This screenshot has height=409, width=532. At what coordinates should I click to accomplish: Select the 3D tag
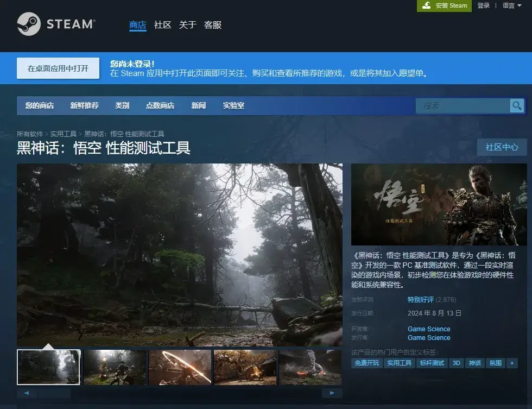coord(457,363)
